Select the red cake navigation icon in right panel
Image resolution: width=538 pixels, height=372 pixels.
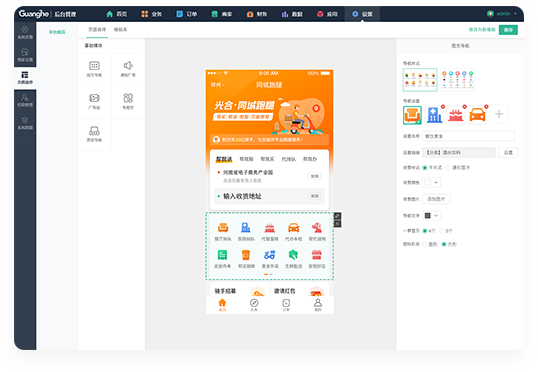click(456, 115)
